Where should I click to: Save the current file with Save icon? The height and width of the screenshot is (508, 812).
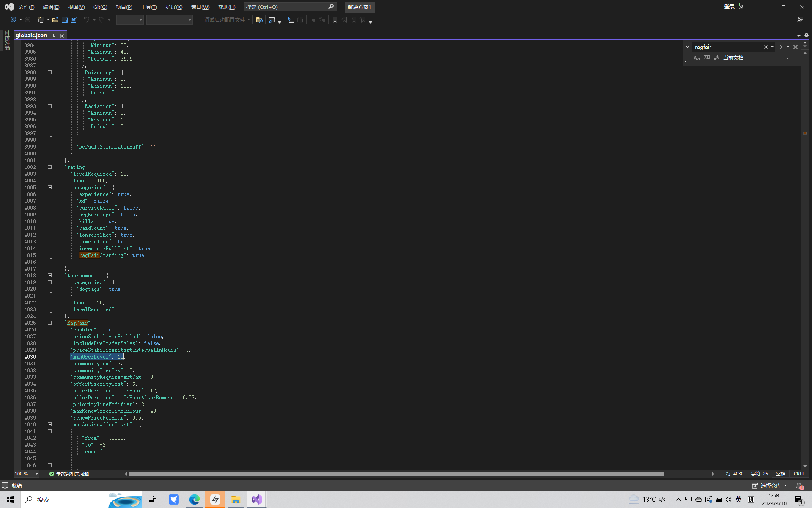click(65, 20)
